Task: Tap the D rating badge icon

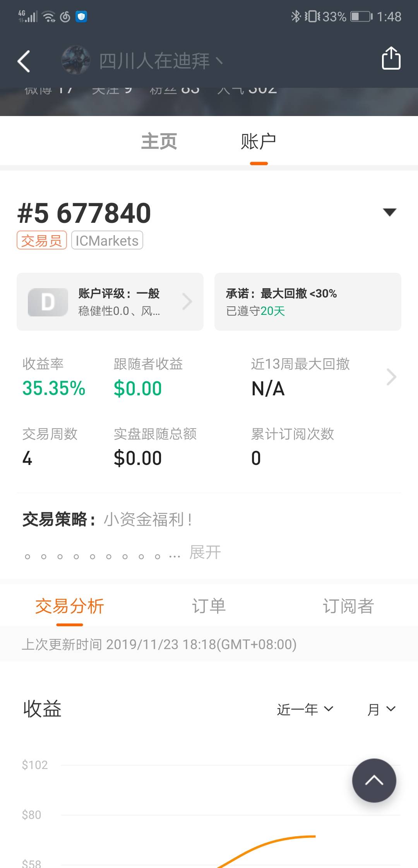Action: (x=48, y=302)
